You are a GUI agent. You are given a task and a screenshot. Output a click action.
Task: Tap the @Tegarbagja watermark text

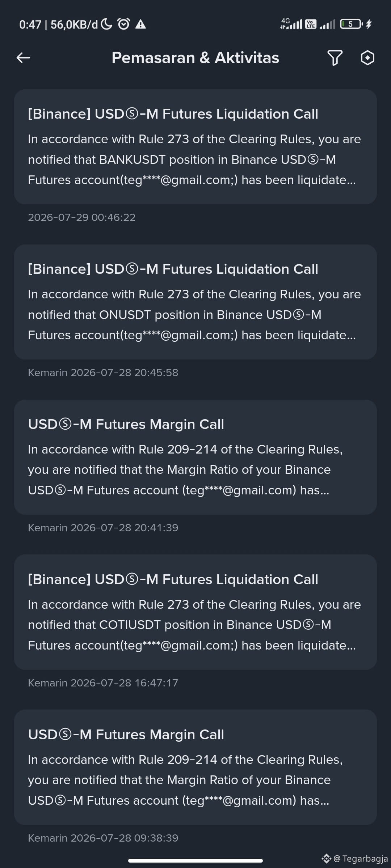[360, 859]
